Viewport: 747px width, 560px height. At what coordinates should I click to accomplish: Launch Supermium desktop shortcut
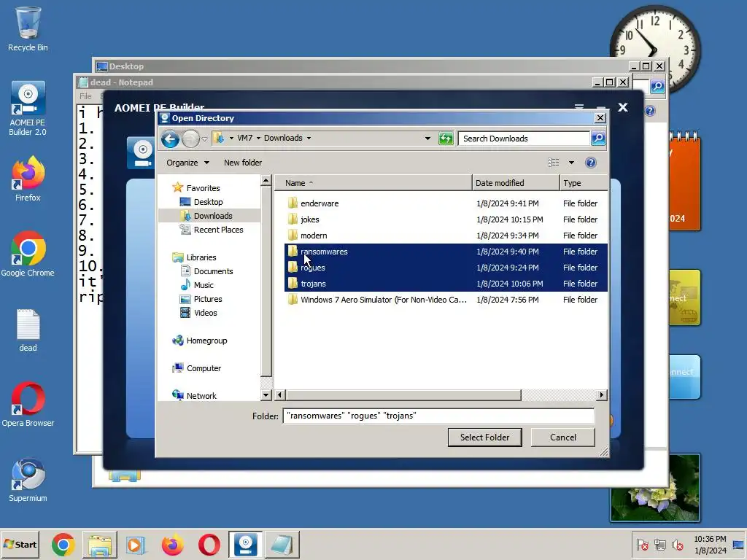[x=28, y=480]
